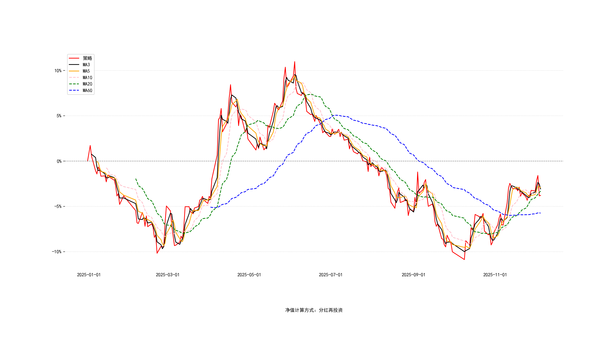
Task: Click the 5% y-axis tick label
Action: (x=59, y=116)
